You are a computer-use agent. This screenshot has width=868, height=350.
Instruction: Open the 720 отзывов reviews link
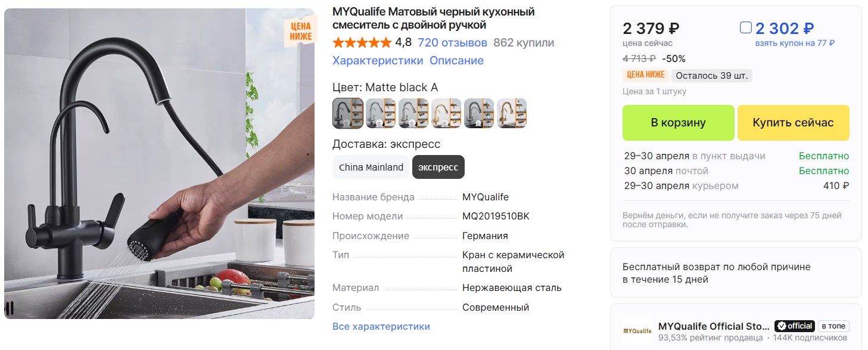pyautogui.click(x=452, y=42)
